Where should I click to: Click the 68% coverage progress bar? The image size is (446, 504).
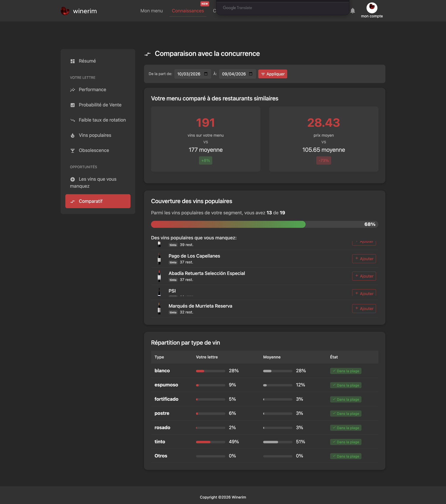tap(265, 224)
